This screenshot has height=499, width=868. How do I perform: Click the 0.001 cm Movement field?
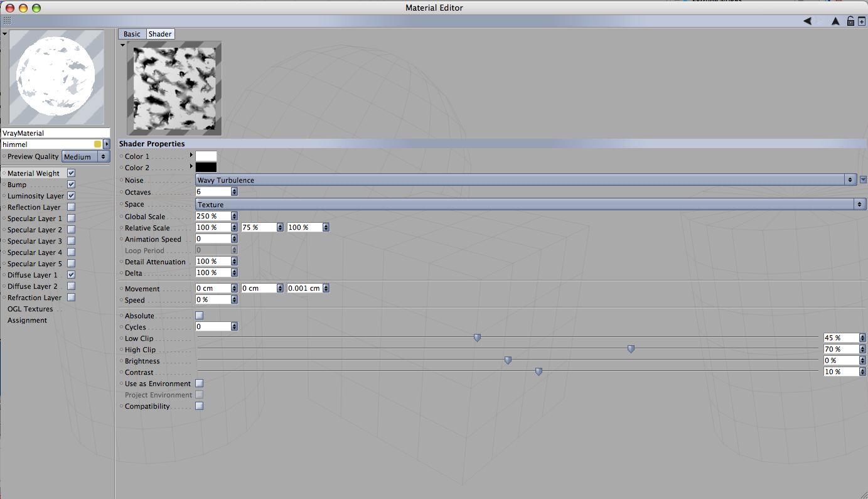[305, 288]
